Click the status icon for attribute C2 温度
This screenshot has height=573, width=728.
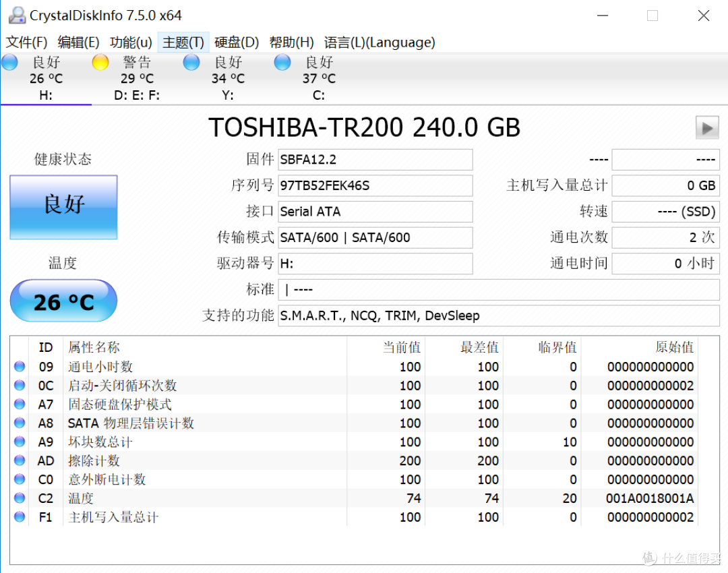click(20, 498)
